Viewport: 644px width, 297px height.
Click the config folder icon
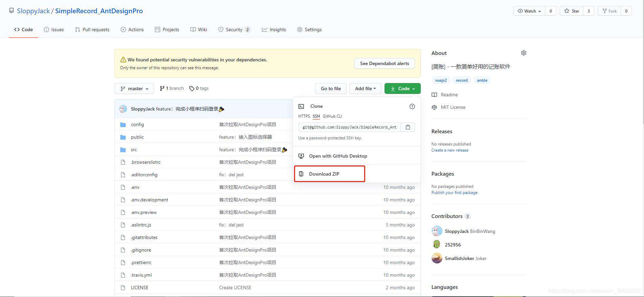[123, 124]
